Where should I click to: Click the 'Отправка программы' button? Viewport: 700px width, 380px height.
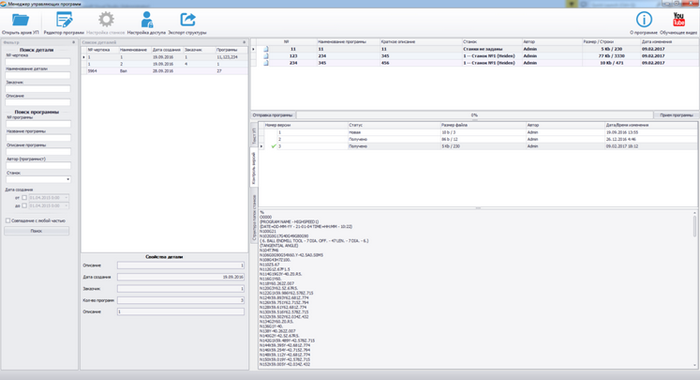click(x=273, y=115)
